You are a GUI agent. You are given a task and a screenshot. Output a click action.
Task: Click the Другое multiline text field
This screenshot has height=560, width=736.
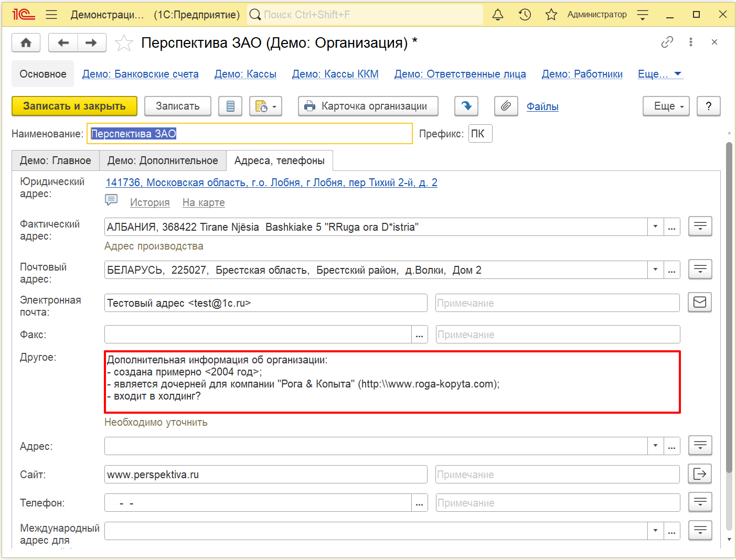click(x=392, y=382)
